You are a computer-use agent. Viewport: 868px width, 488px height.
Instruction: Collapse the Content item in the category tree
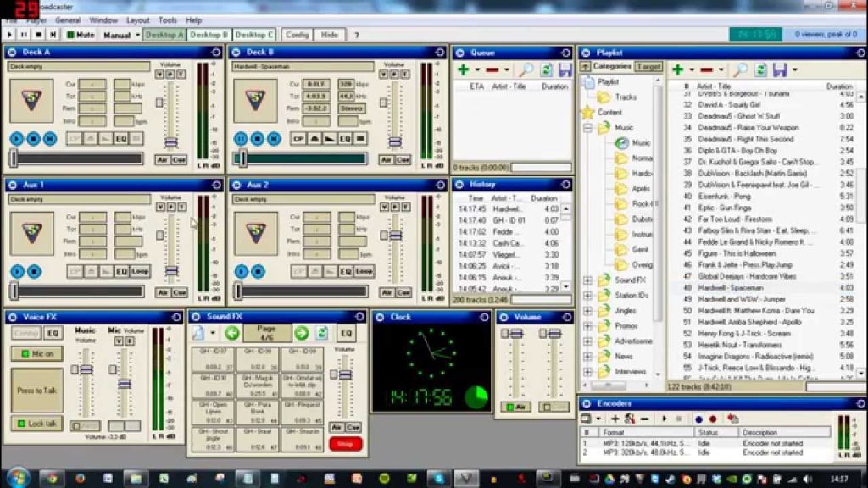(605, 113)
